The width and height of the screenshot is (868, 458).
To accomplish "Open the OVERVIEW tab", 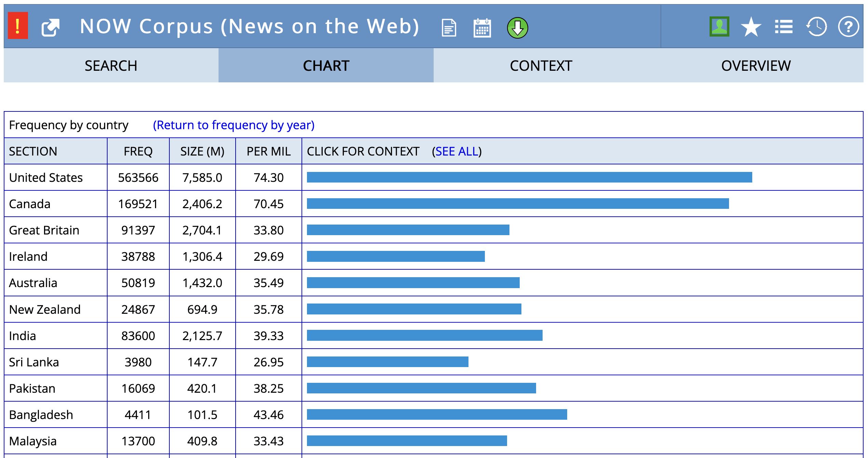I will 756,66.
